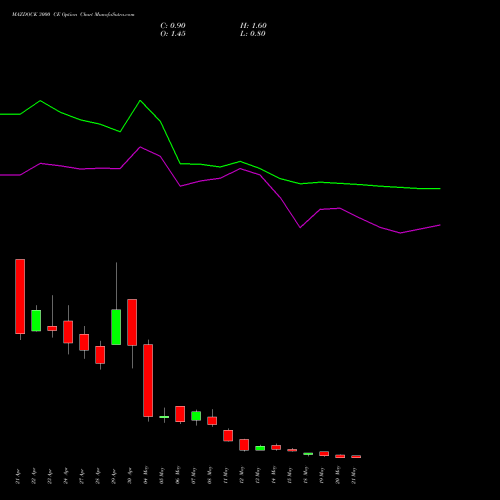Viewport: 500px width, 500px height.
Task: Select the close value C: 0.90
Action: [173, 26]
